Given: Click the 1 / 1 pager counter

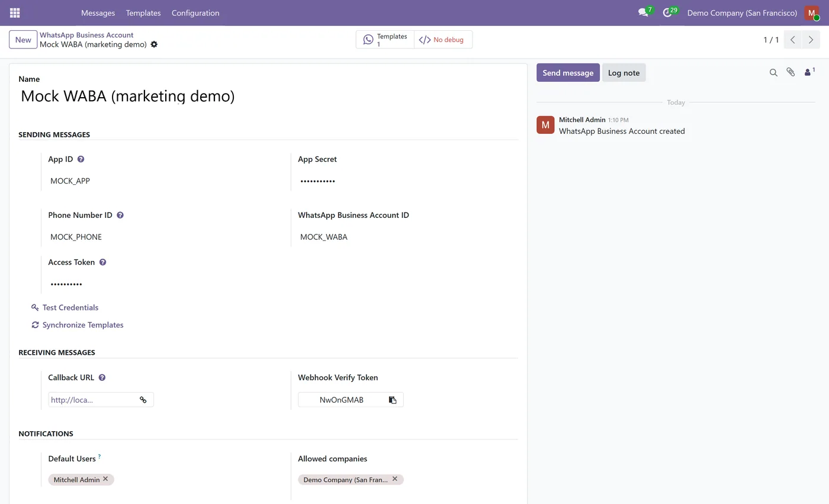Looking at the screenshot, I should pyautogui.click(x=771, y=40).
